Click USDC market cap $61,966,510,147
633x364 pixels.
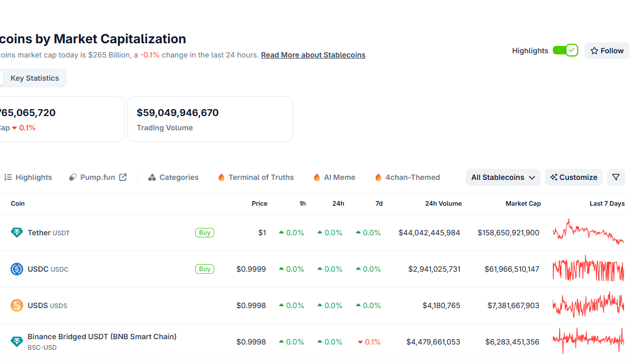coord(512,269)
